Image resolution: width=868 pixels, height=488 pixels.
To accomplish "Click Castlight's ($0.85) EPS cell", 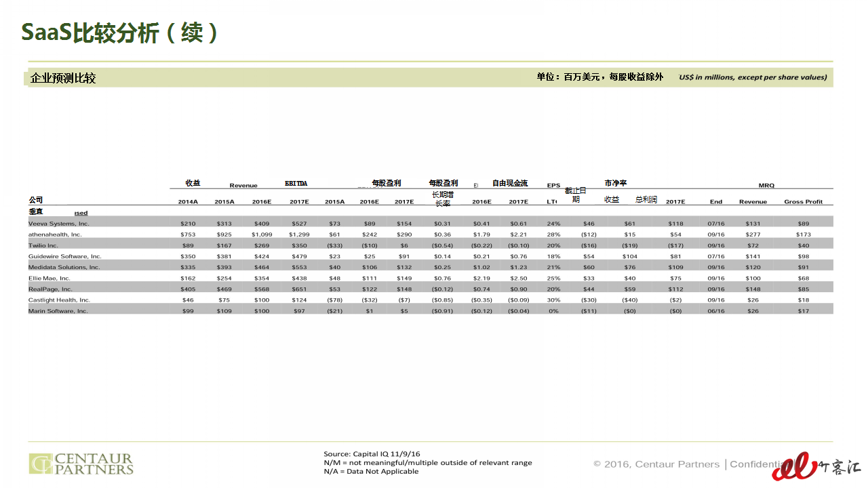I will (442, 300).
